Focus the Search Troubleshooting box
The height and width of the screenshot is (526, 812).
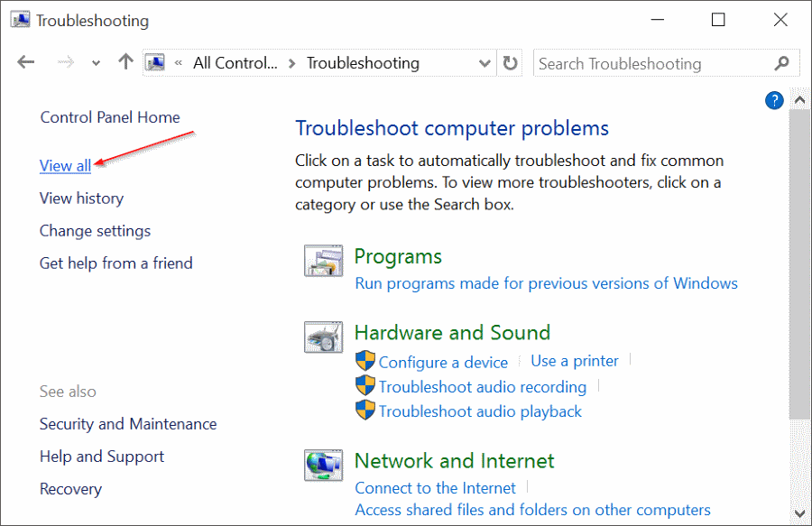click(x=666, y=63)
